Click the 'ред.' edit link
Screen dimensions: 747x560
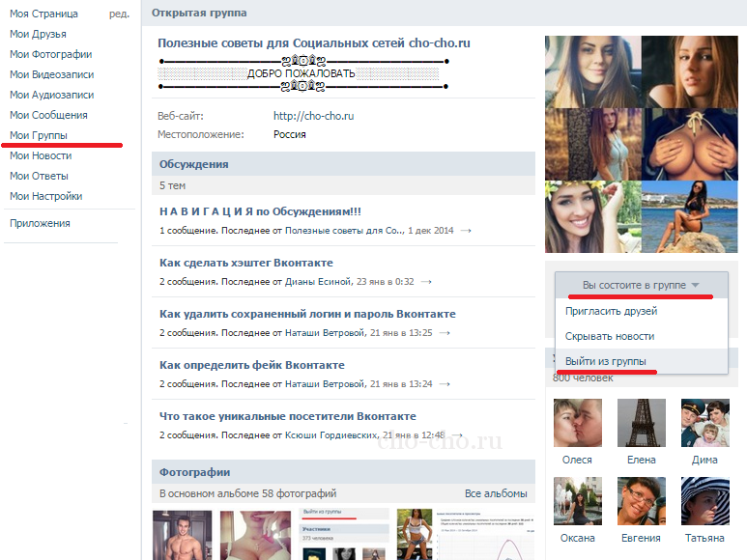(119, 14)
